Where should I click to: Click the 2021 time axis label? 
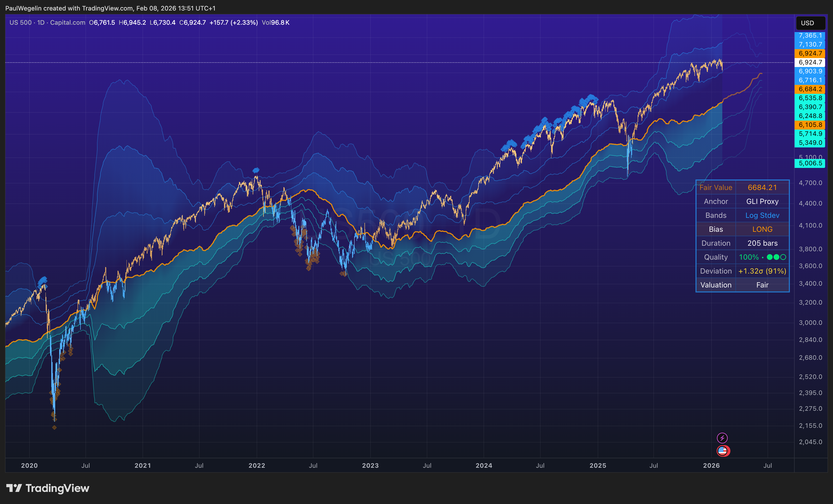pyautogui.click(x=143, y=465)
